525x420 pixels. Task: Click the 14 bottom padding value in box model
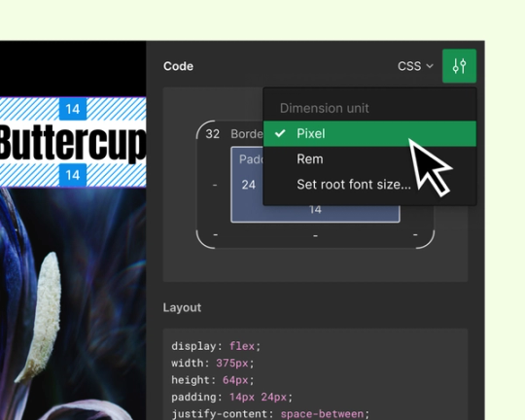pyautogui.click(x=315, y=210)
